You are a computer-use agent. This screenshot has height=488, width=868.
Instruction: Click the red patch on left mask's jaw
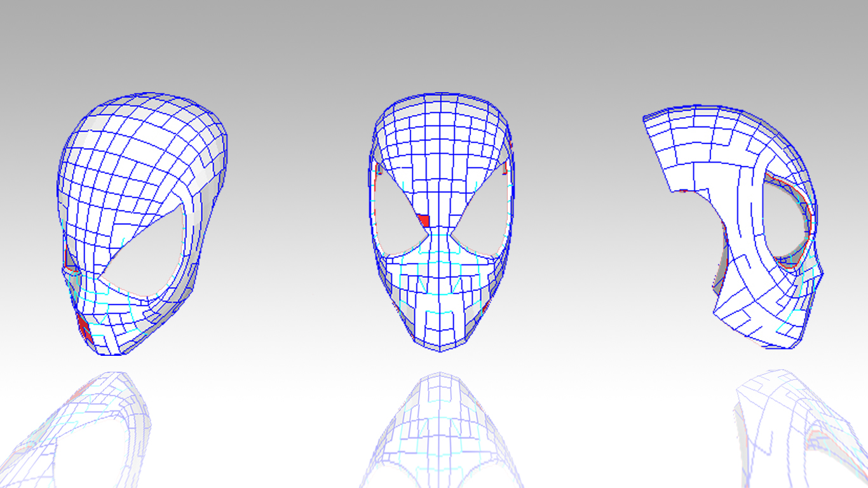pos(83,327)
